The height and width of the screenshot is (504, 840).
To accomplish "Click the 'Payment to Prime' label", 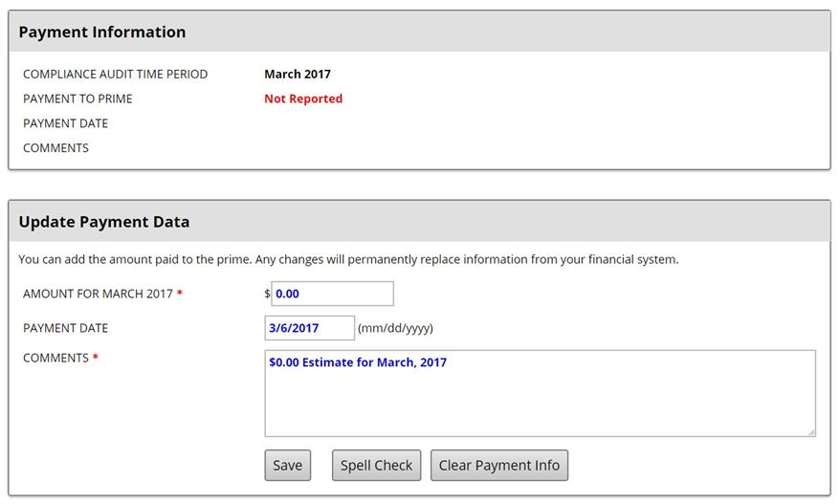I will click(x=77, y=99).
